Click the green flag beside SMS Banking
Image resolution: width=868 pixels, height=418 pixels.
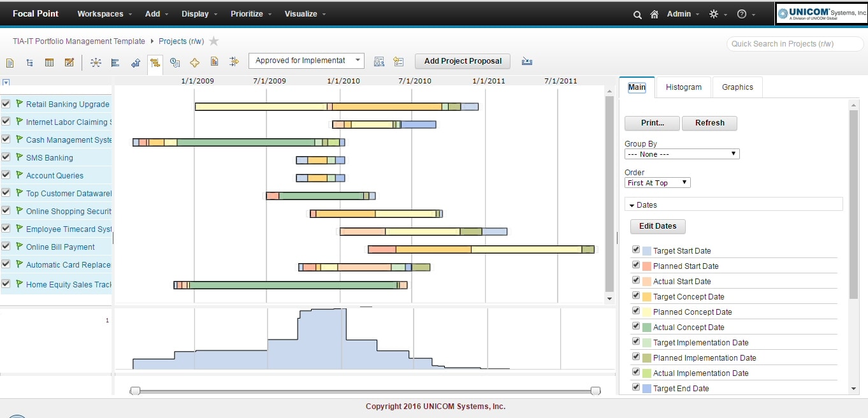pos(19,157)
